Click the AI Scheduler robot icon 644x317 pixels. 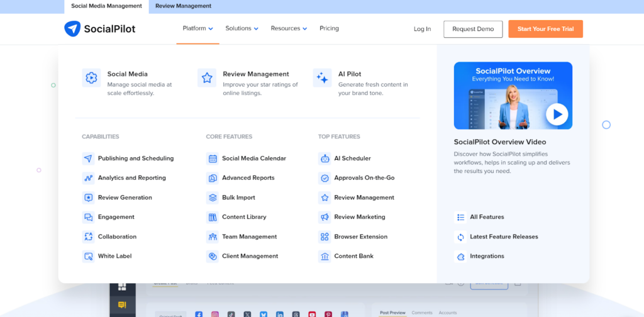point(325,158)
